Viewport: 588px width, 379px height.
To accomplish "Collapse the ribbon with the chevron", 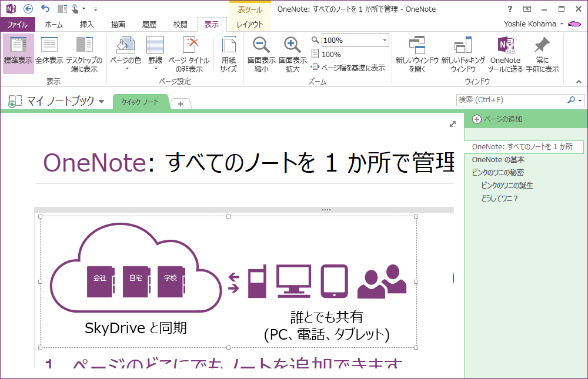I will point(579,81).
